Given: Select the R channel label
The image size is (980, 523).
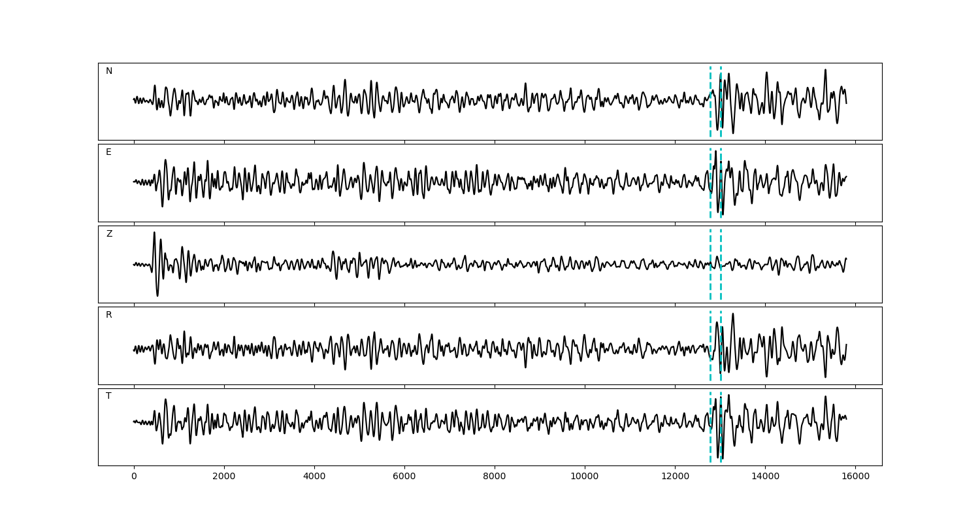Looking at the screenshot, I should click(x=109, y=315).
